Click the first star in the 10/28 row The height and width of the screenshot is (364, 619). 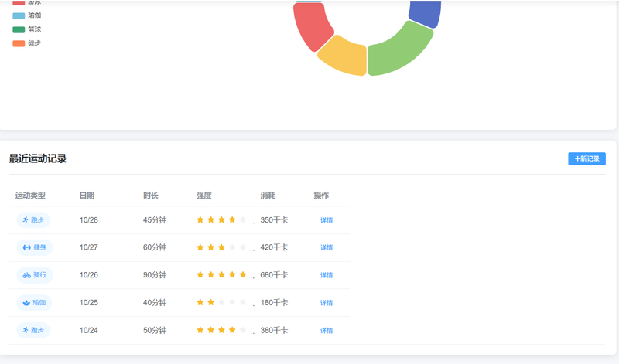200,219
